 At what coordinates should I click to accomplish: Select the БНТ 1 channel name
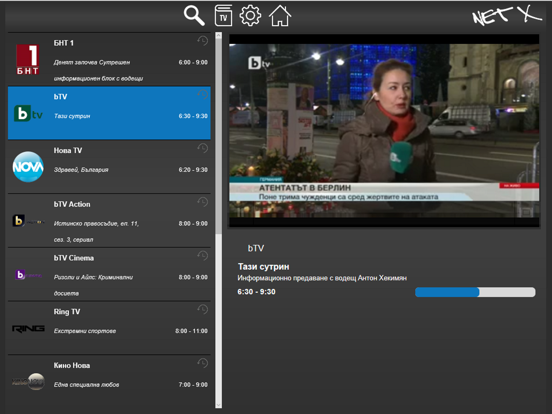64,43
